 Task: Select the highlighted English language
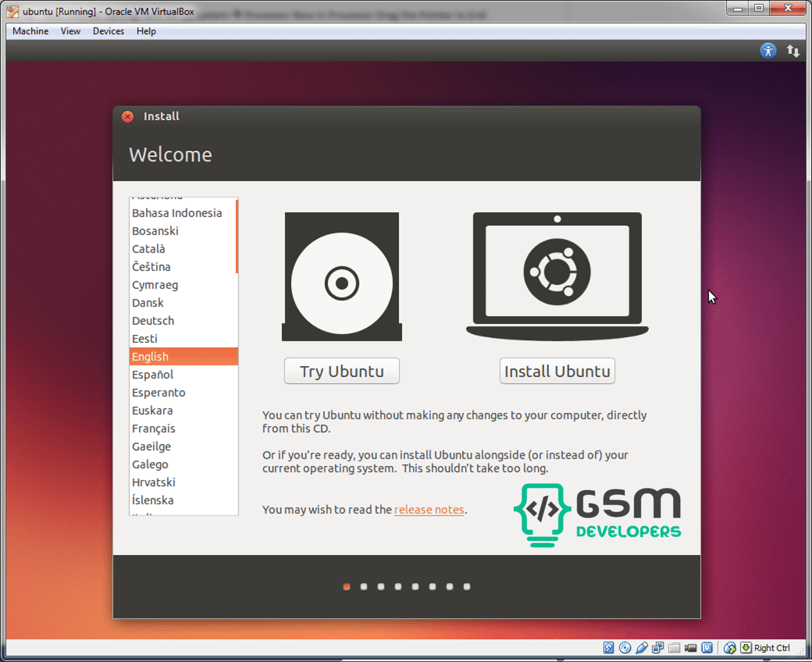184,357
